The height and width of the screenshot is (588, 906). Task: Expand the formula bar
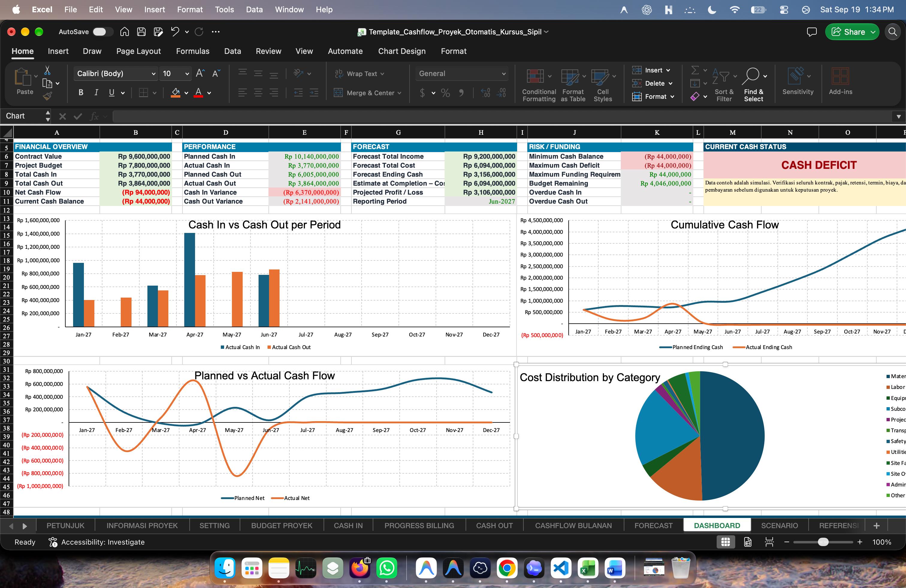[899, 116]
